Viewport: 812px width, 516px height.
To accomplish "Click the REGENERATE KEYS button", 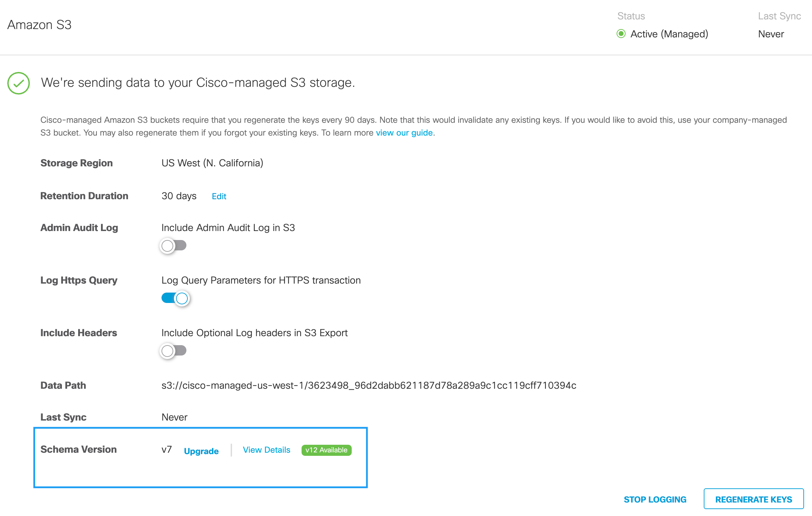I will pos(754,499).
